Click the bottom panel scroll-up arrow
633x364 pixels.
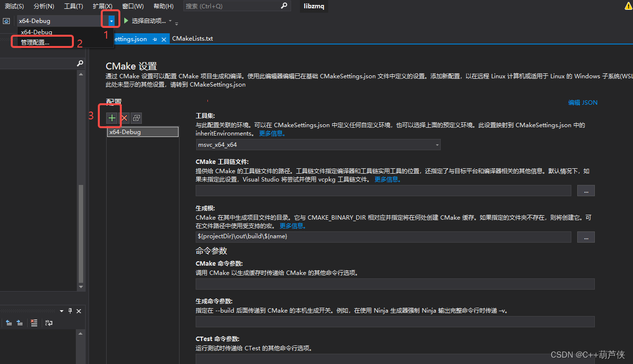pos(81,334)
